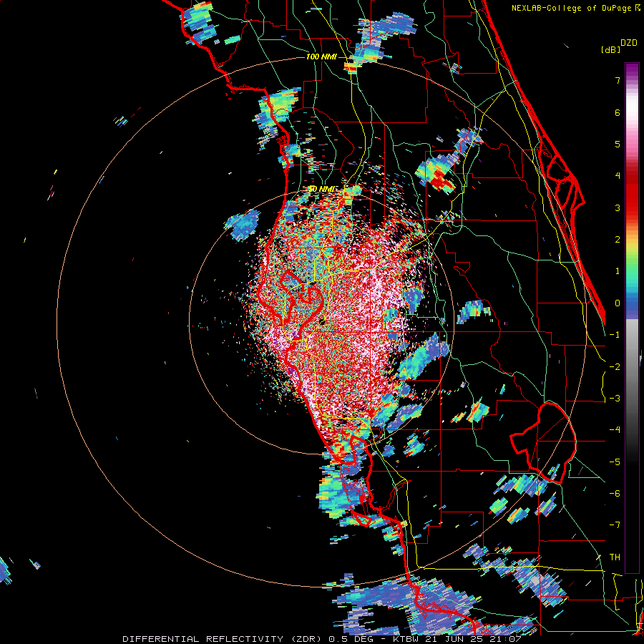Click the -5 value on color scale

615,462
